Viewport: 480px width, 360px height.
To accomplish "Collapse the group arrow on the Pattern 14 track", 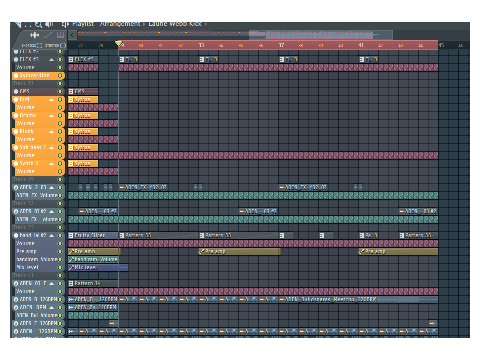I will pos(51,283).
